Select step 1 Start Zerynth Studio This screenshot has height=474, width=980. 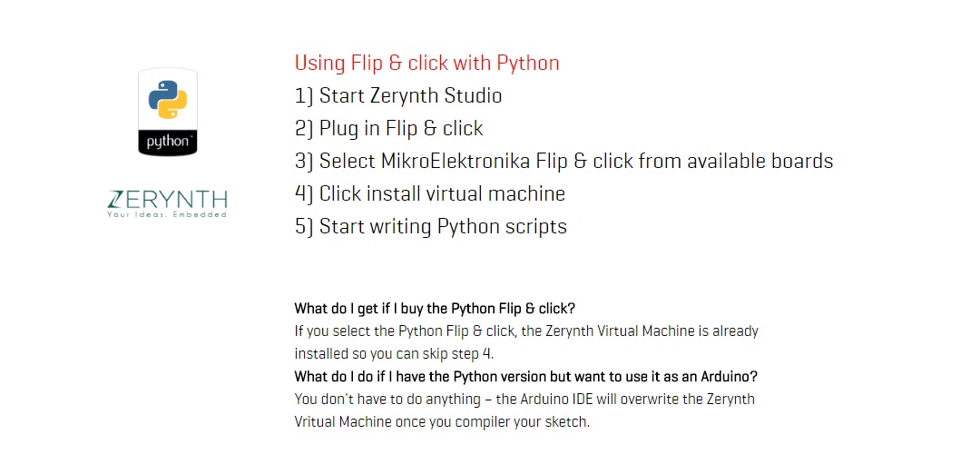point(398,95)
